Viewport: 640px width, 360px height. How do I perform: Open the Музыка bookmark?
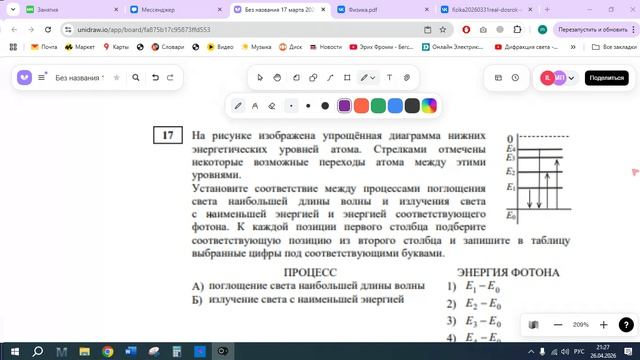(256, 47)
